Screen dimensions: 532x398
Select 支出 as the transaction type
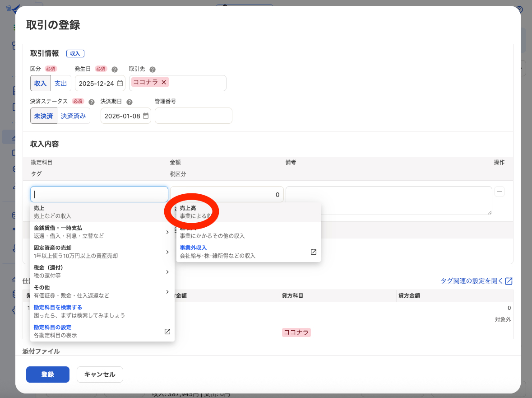pos(60,84)
